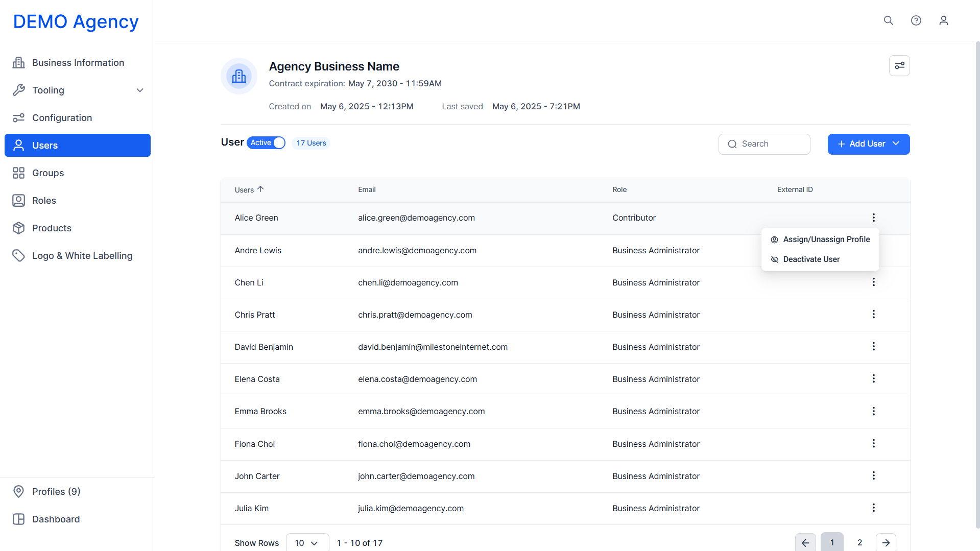980x551 pixels.
Task: Open Roles in sidebar
Action: [x=78, y=201]
